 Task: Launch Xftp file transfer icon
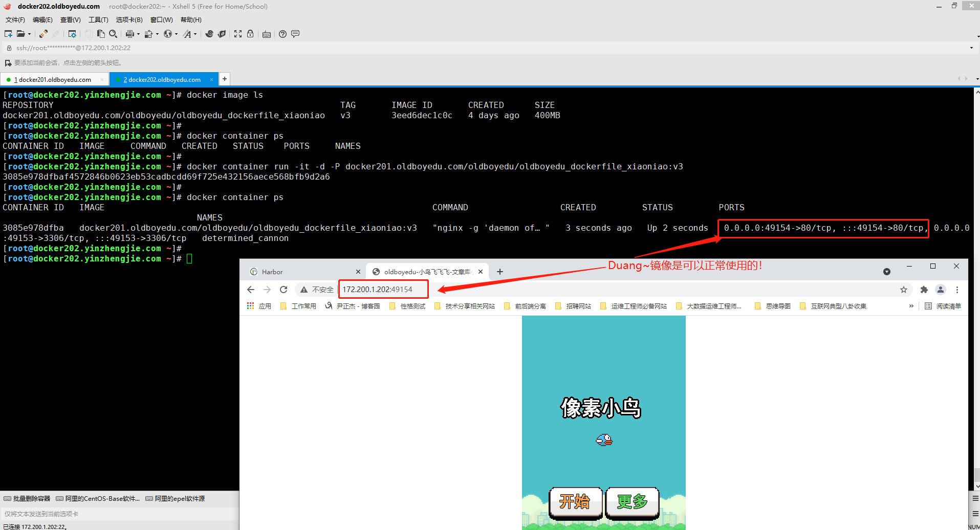pos(222,34)
